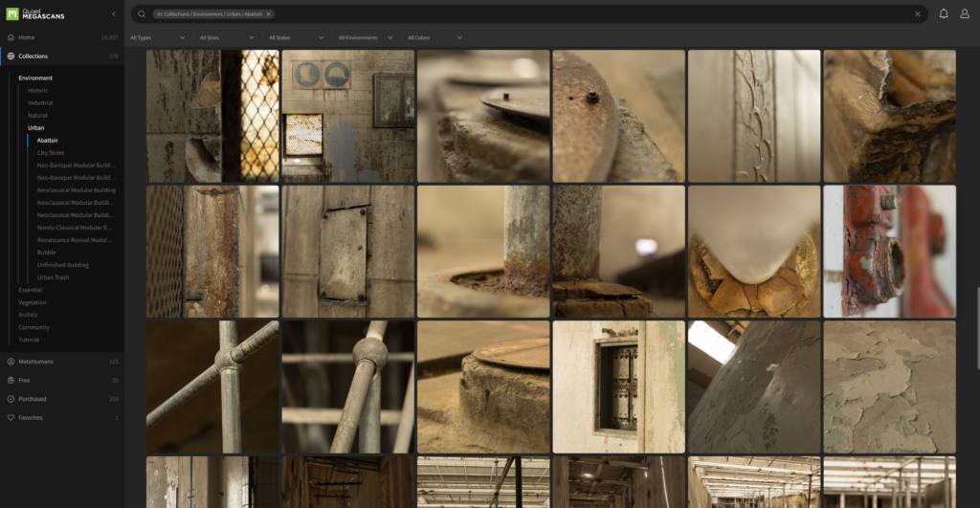The height and width of the screenshot is (508, 980).
Task: Click the MetaHumans person icon
Action: click(x=11, y=362)
